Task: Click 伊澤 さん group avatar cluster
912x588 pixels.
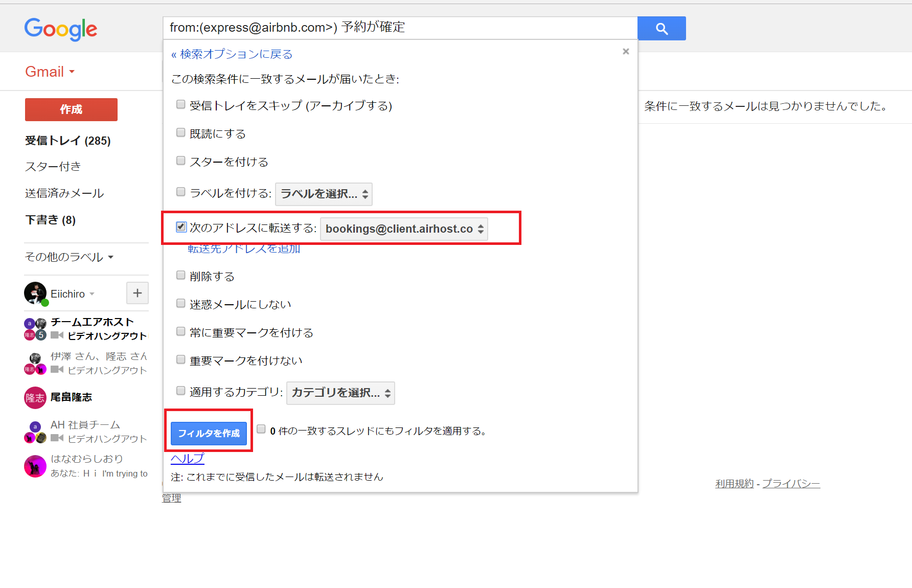Action: (35, 363)
